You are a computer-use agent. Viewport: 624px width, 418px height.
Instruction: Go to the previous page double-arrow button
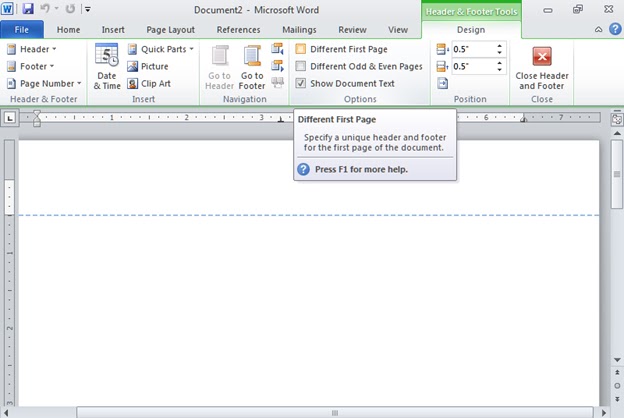[x=617, y=373]
